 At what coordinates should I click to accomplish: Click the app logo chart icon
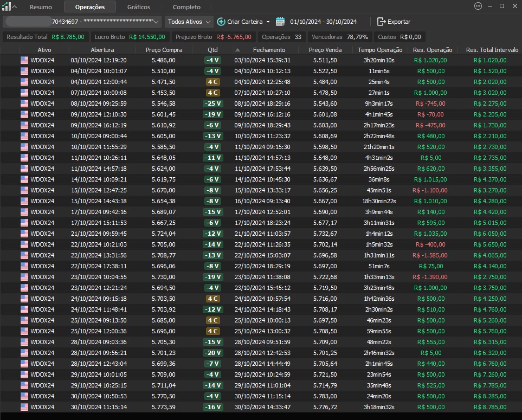pyautogui.click(x=6, y=7)
